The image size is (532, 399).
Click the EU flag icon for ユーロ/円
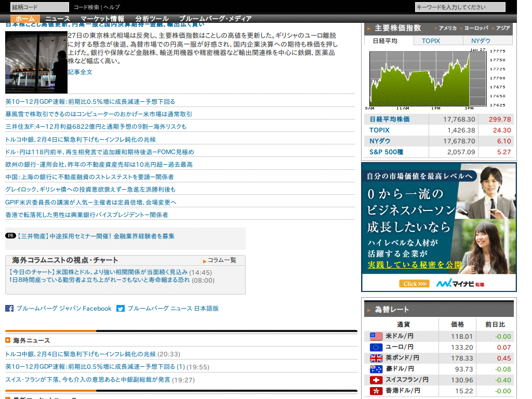(x=376, y=347)
